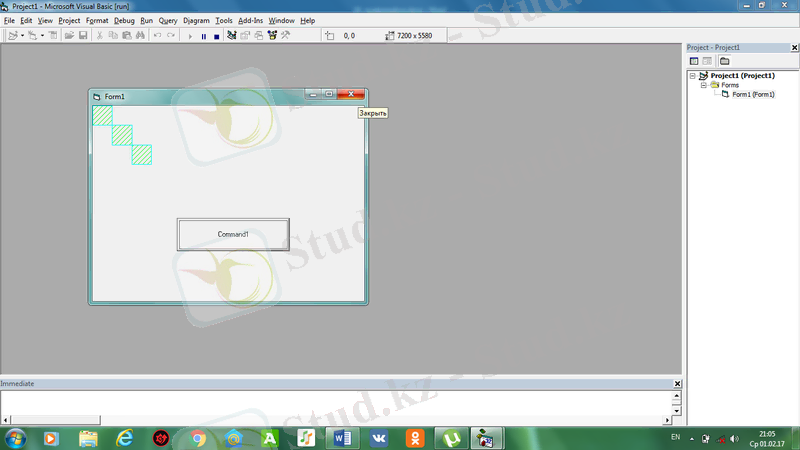Open the Project Explorer toolbar icon
800x450 pixels.
point(232,36)
